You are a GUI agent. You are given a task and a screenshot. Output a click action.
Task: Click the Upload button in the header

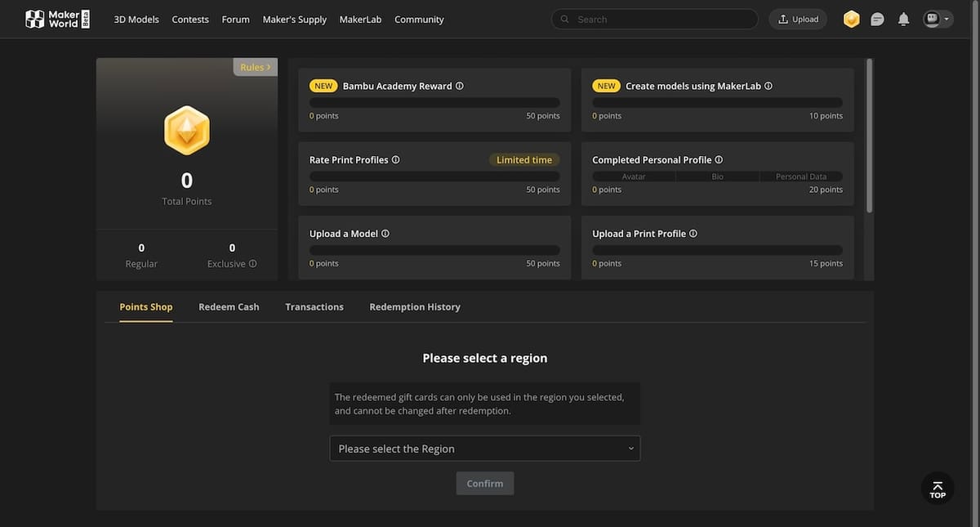click(798, 19)
